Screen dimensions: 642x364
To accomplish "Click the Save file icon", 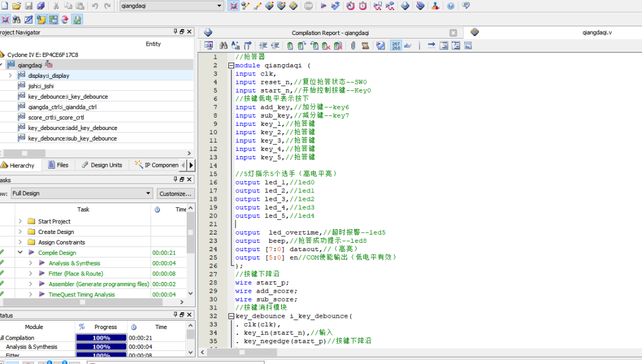I will click(x=28, y=6).
